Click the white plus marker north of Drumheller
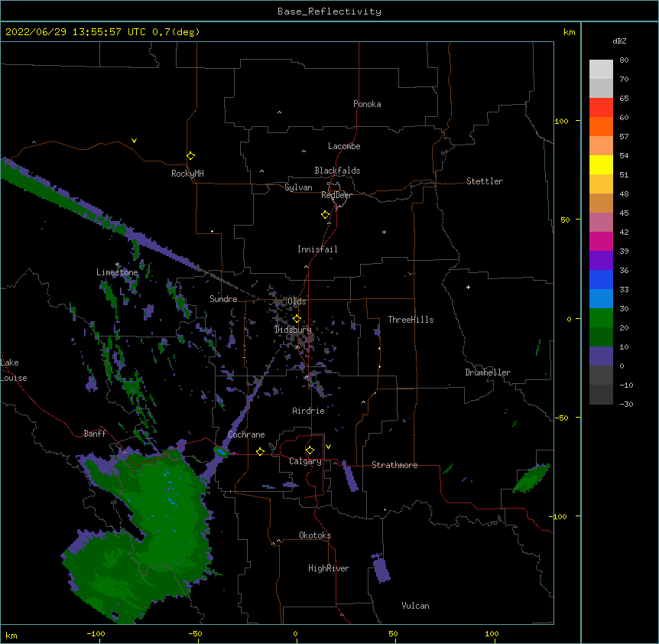 click(x=468, y=287)
